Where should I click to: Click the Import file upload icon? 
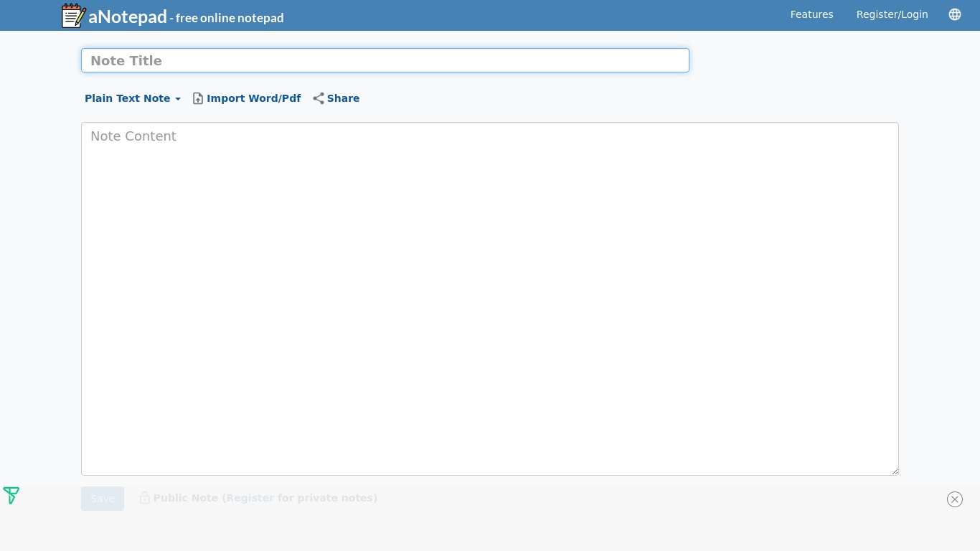pyautogui.click(x=198, y=98)
